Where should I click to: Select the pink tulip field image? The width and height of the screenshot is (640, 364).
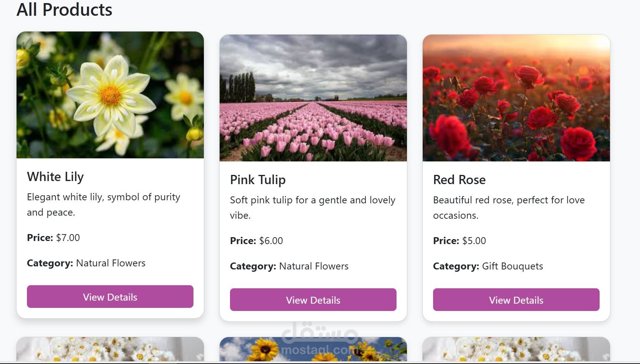pos(313,98)
